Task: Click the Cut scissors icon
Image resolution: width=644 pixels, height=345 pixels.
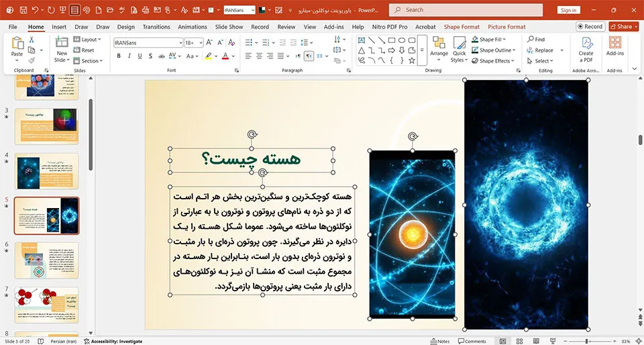Action: 32,40
